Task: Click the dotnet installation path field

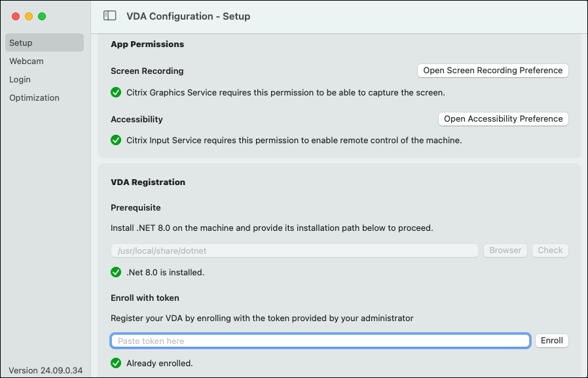Action: click(x=295, y=250)
